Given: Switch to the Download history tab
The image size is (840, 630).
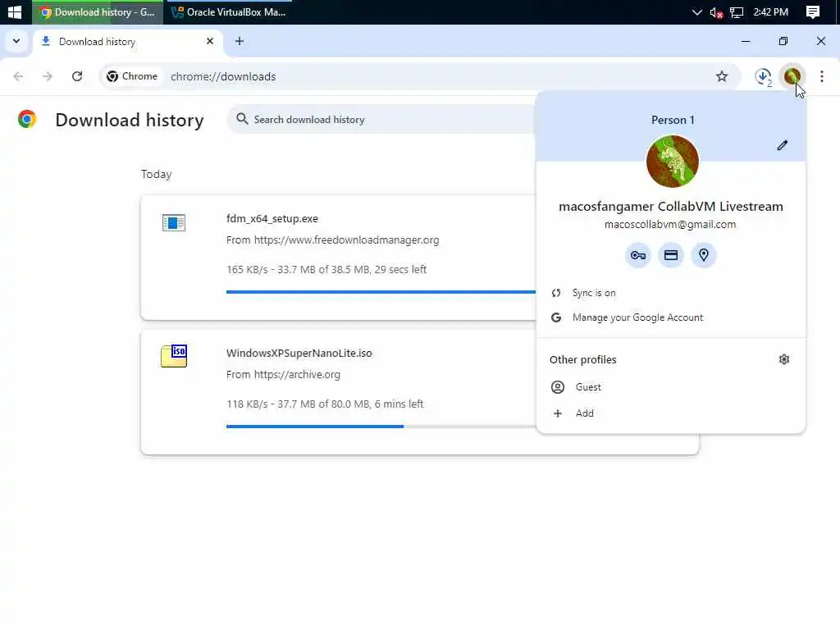Looking at the screenshot, I should pyautogui.click(x=128, y=42).
